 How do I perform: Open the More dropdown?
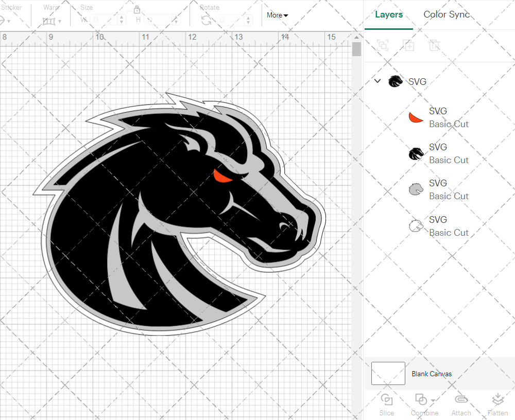coord(277,15)
